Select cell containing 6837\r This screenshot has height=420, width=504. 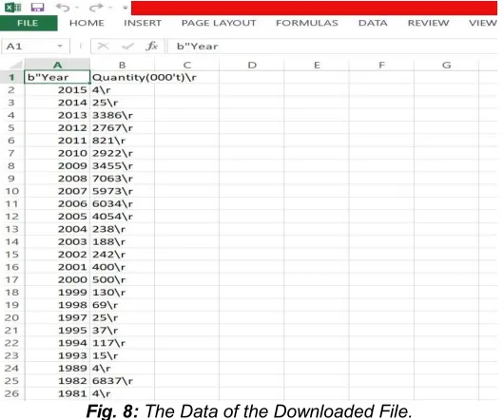122,381
